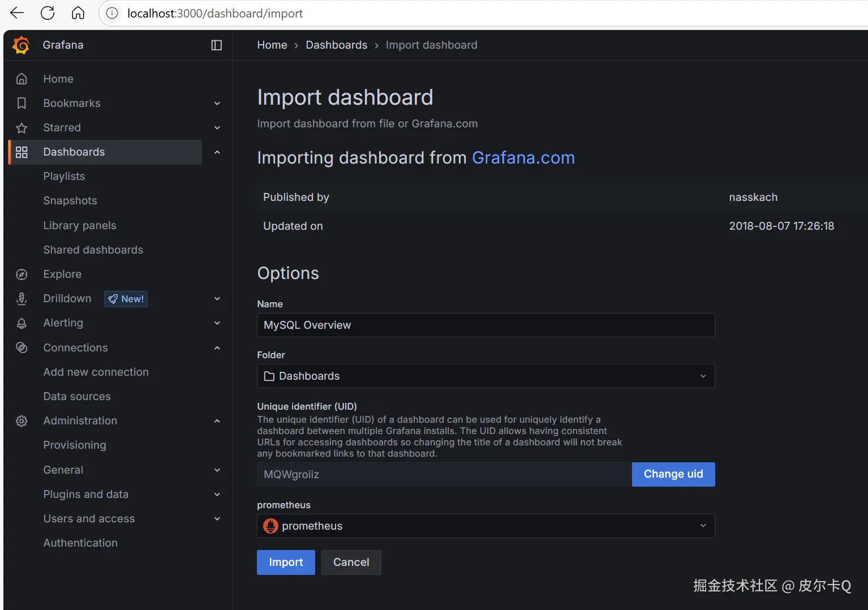The width and height of the screenshot is (868, 610).
Task: Reload the page with refresh icon
Action: (x=48, y=13)
